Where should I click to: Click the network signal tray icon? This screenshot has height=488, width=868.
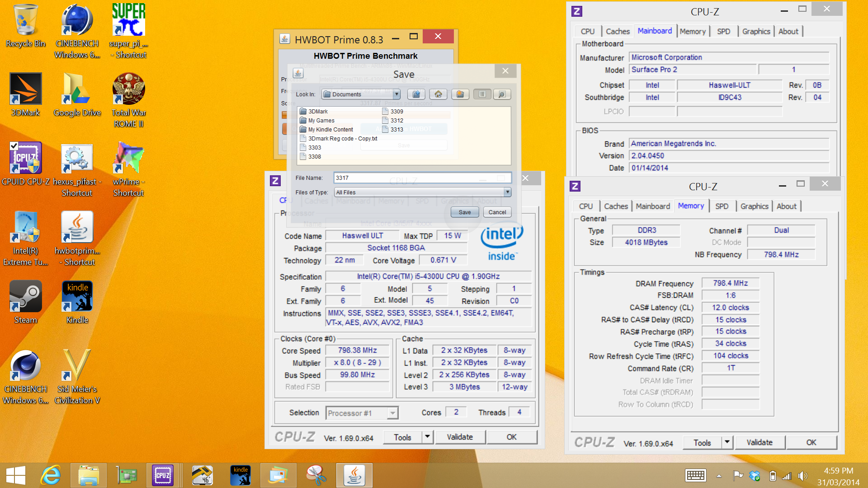[787, 476]
